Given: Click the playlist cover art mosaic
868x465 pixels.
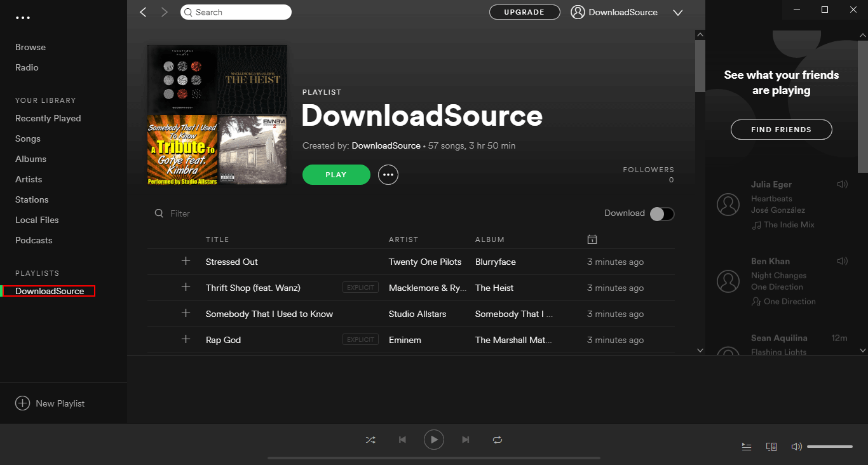Looking at the screenshot, I should tap(217, 115).
